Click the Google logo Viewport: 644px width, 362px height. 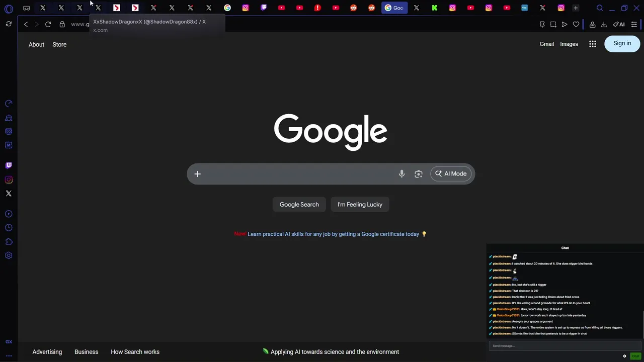click(331, 132)
